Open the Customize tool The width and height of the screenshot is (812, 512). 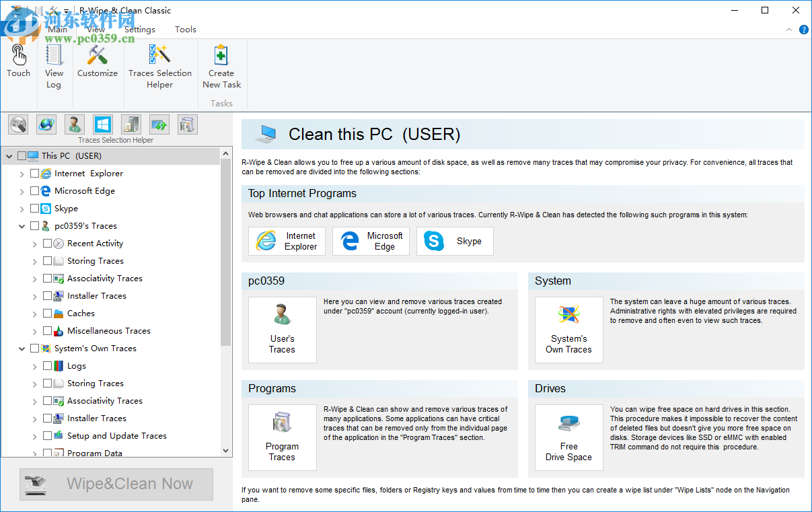tap(98, 61)
